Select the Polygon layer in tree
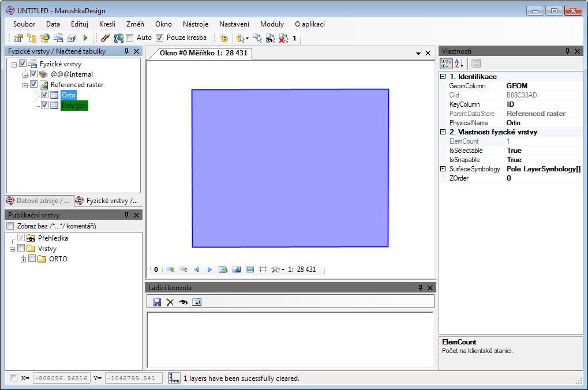588x390 pixels. [74, 106]
